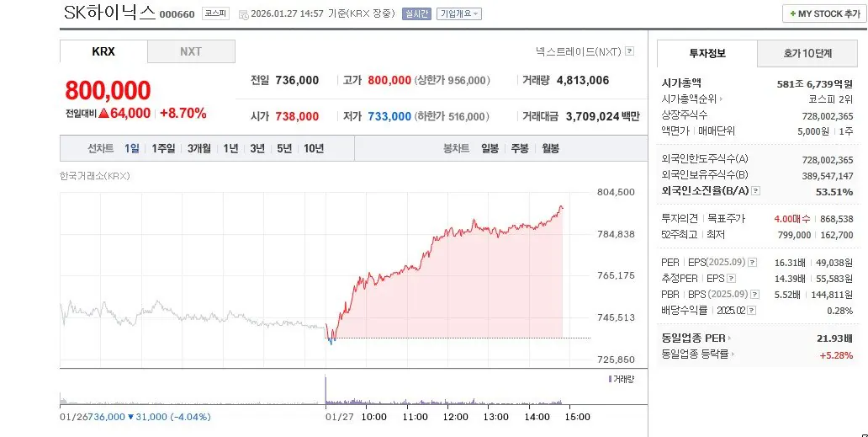
Task: Select the 일봉 candlestick chart option
Action: (x=490, y=149)
